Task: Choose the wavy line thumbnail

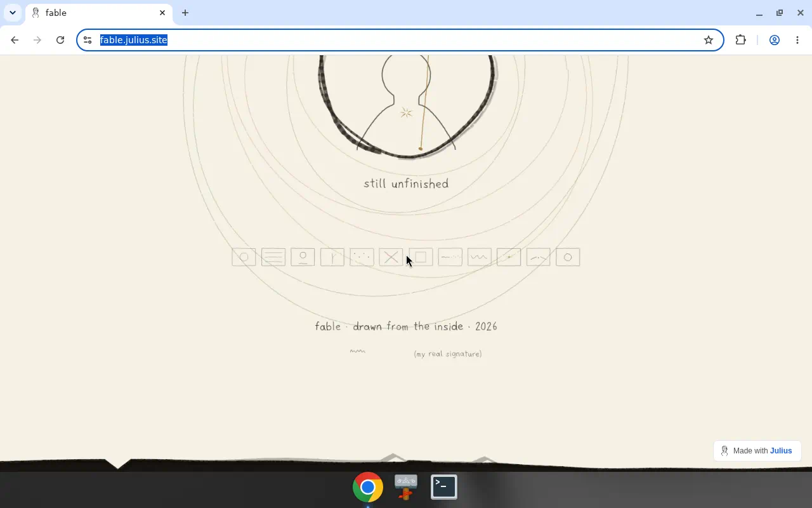Action: point(480,257)
